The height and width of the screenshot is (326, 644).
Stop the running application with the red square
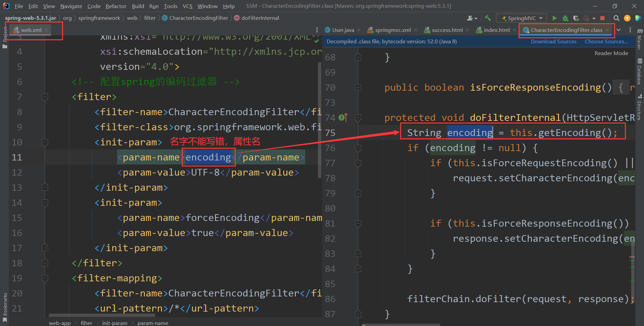pos(602,18)
